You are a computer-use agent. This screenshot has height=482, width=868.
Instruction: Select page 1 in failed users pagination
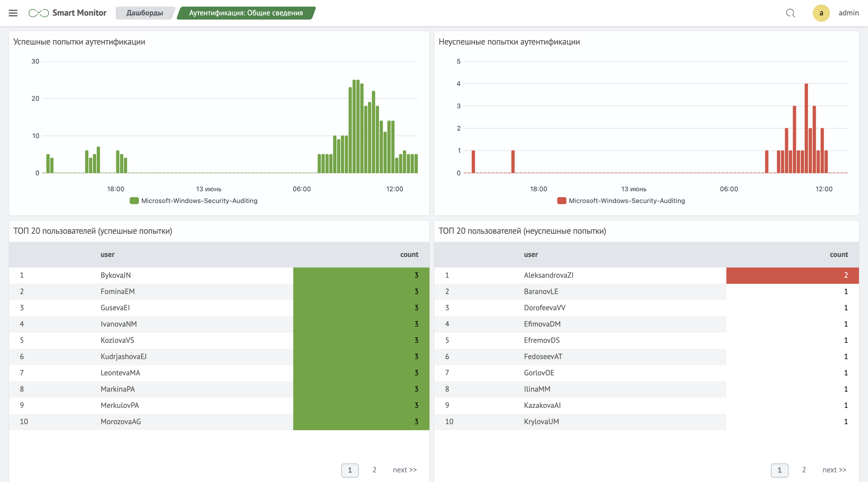pos(779,470)
